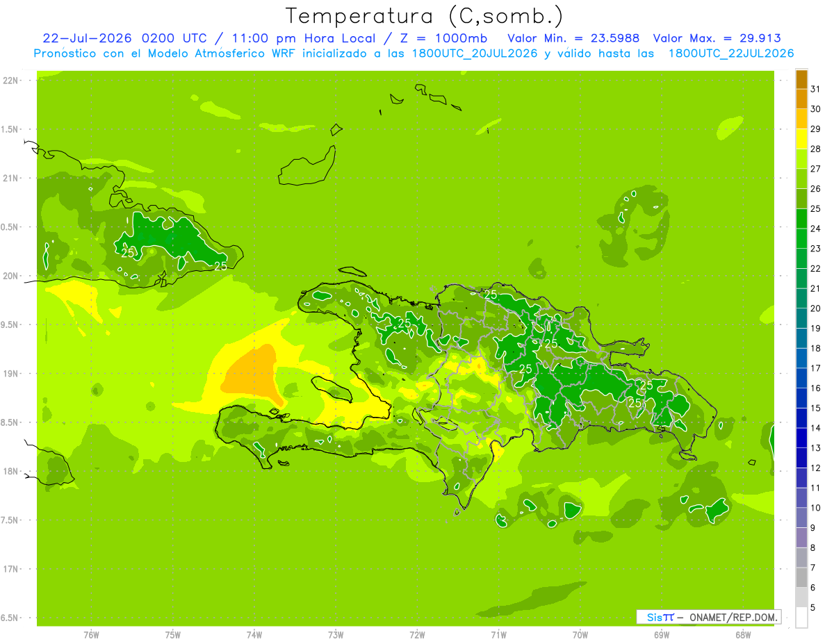Click the 22N latitude axis label
Image resolution: width=834 pixels, height=644 pixels.
(10, 80)
